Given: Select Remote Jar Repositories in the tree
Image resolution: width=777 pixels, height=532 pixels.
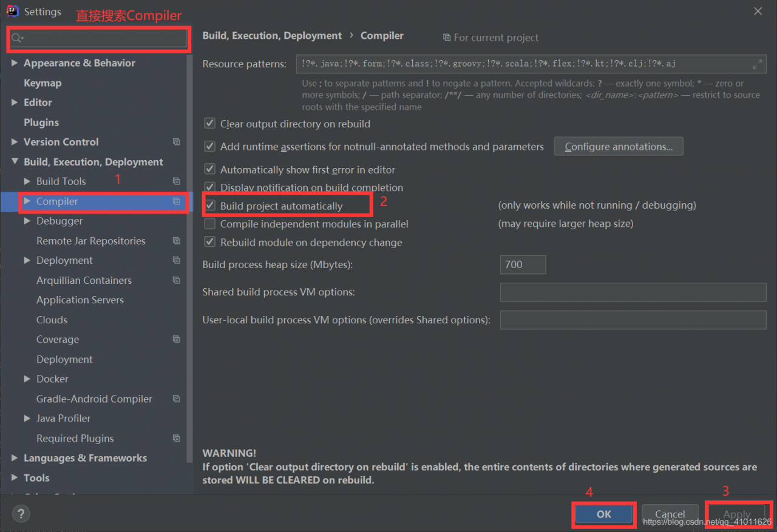Looking at the screenshot, I should tap(91, 241).
